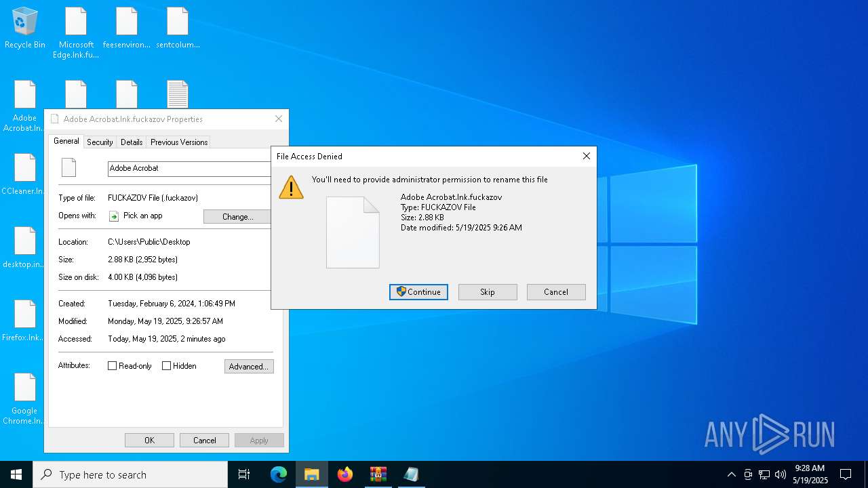868x488 pixels.
Task: Open Task View on taskbar
Action: 244,474
